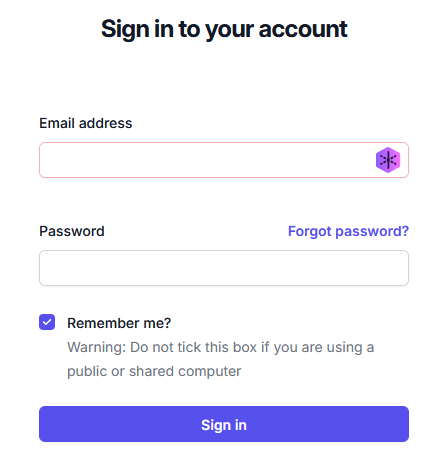This screenshot has width=448, height=458.
Task: Click the 'Email address' field label
Action: (x=86, y=123)
